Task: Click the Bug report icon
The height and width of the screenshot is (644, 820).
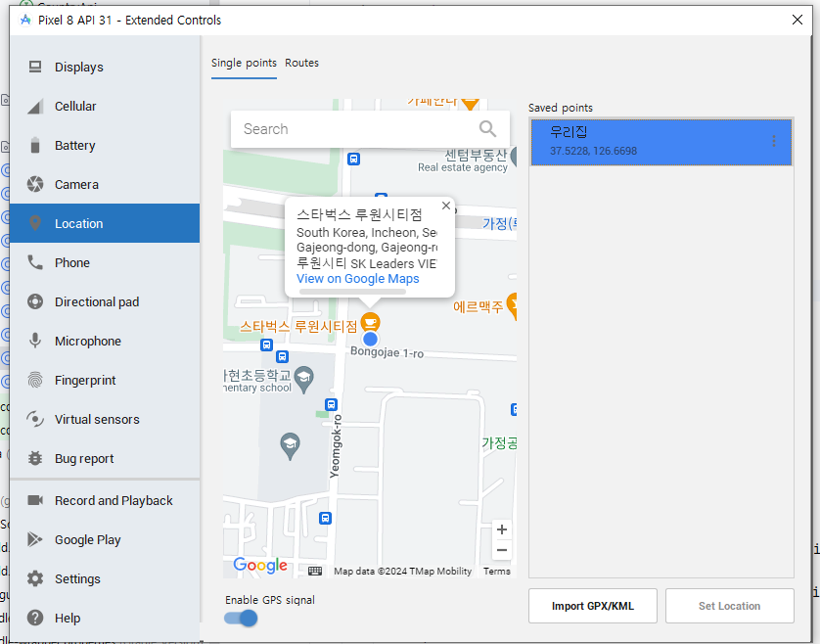Action: click(35, 458)
